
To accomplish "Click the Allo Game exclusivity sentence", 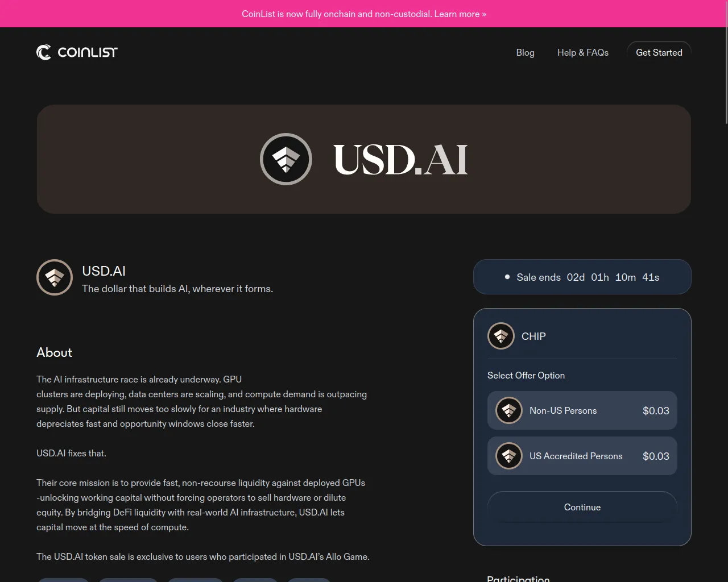I will (x=203, y=556).
